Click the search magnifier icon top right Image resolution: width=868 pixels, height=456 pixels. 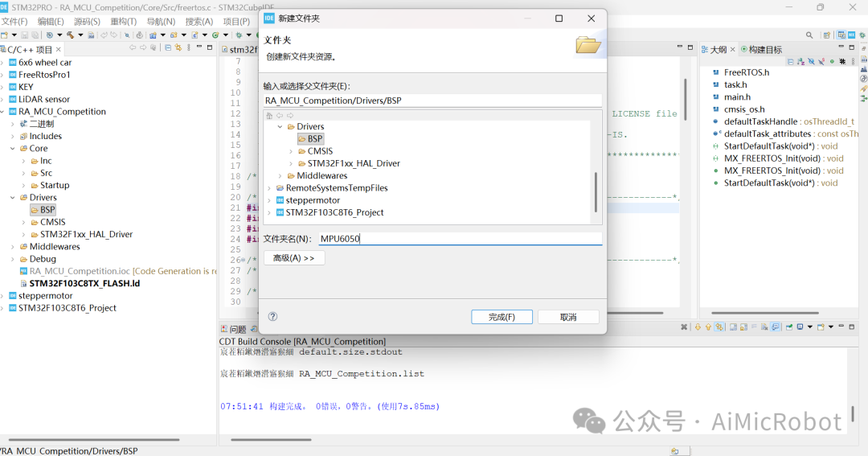[809, 35]
